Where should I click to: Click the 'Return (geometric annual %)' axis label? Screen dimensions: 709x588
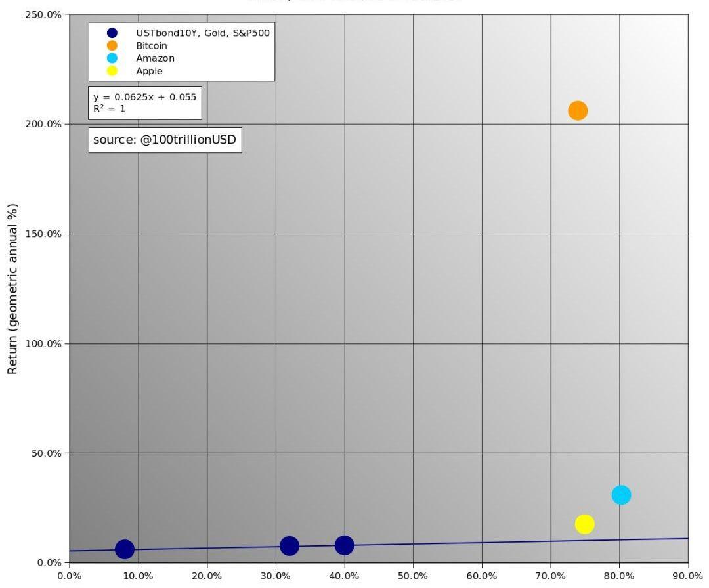(x=12, y=289)
